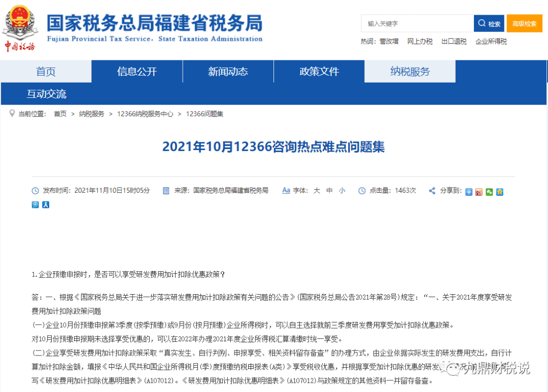Click the hit count 1463次
The image size is (548, 392).
405,190
